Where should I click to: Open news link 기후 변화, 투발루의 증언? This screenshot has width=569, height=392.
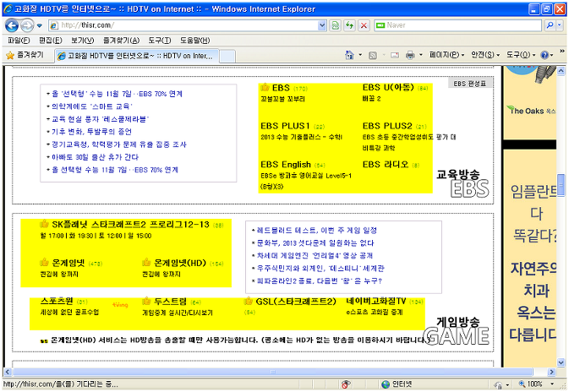91,132
